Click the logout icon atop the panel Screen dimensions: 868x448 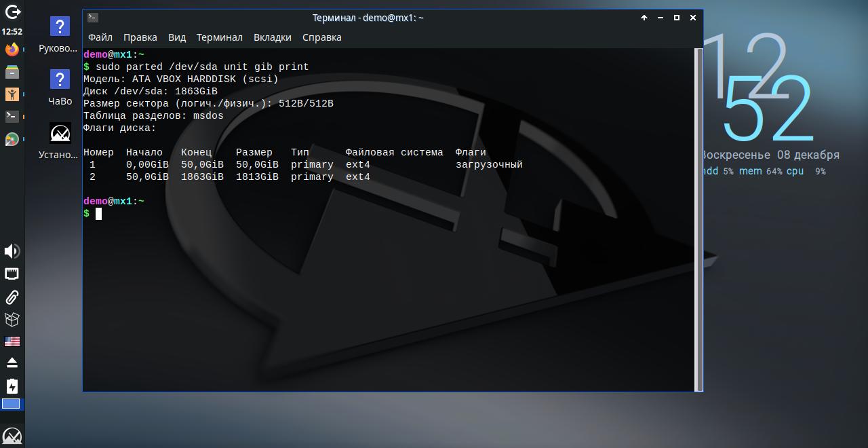tap(12, 12)
